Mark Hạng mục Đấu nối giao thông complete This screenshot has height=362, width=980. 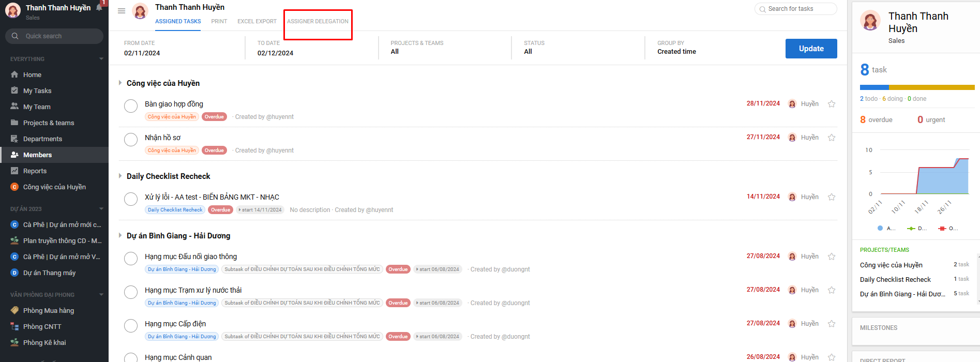tap(131, 259)
